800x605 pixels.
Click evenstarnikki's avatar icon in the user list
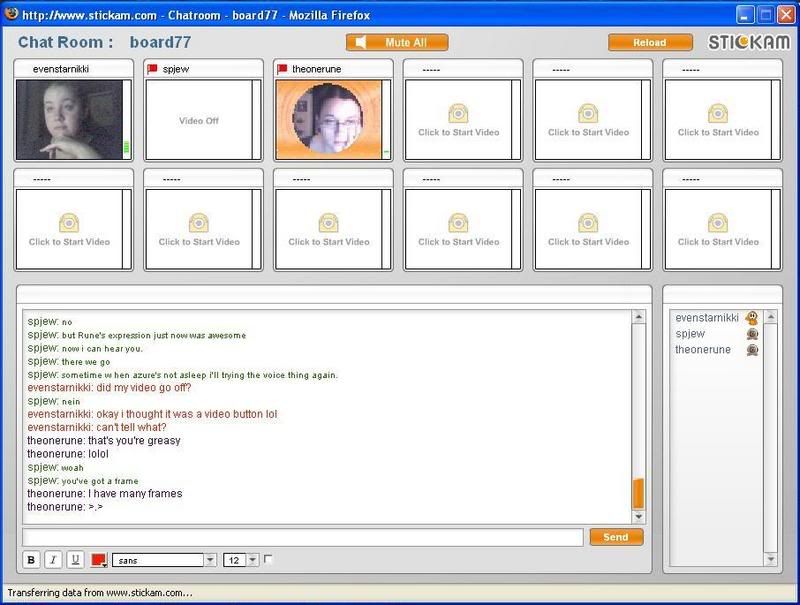752,318
